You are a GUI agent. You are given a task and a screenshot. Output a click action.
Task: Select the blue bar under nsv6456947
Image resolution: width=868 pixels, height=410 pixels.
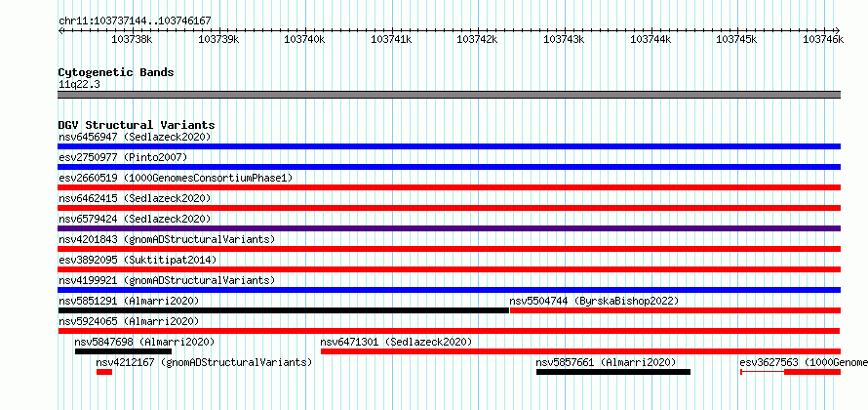click(x=449, y=146)
